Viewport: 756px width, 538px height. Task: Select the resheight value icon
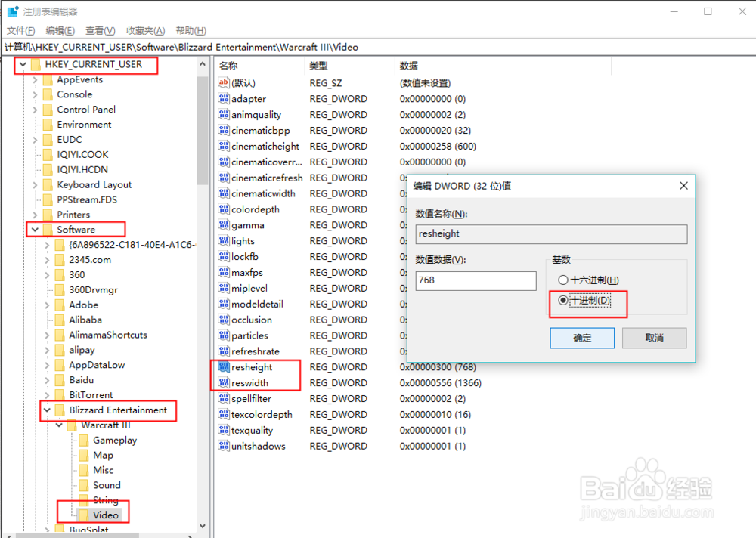224,367
